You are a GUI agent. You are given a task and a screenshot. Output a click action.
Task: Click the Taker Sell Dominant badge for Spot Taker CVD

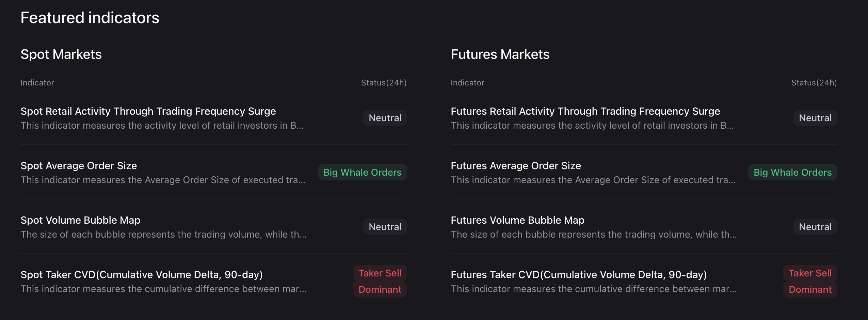click(x=380, y=281)
